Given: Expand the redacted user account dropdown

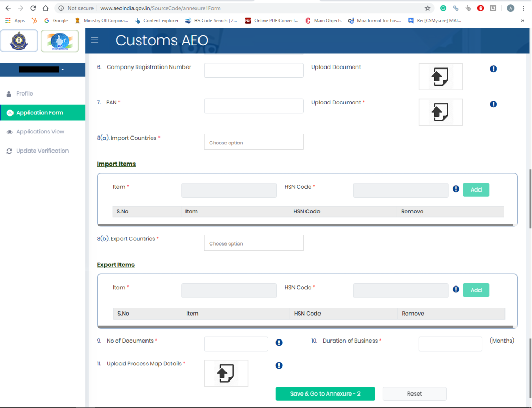Looking at the screenshot, I should [x=43, y=70].
